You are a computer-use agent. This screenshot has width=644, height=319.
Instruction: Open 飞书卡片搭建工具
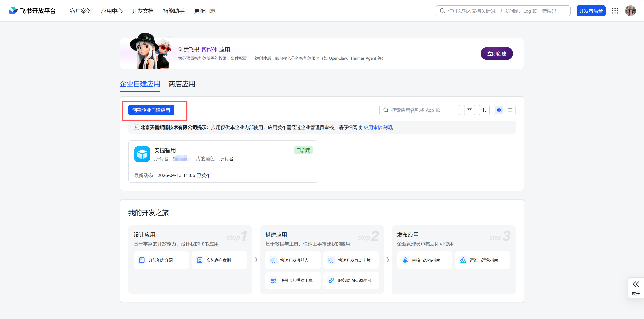coord(293,280)
